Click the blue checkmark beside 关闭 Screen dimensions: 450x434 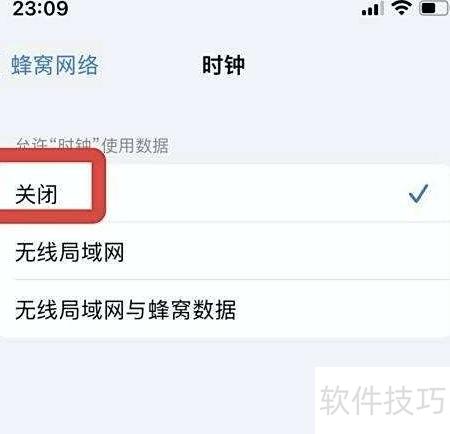(x=418, y=193)
